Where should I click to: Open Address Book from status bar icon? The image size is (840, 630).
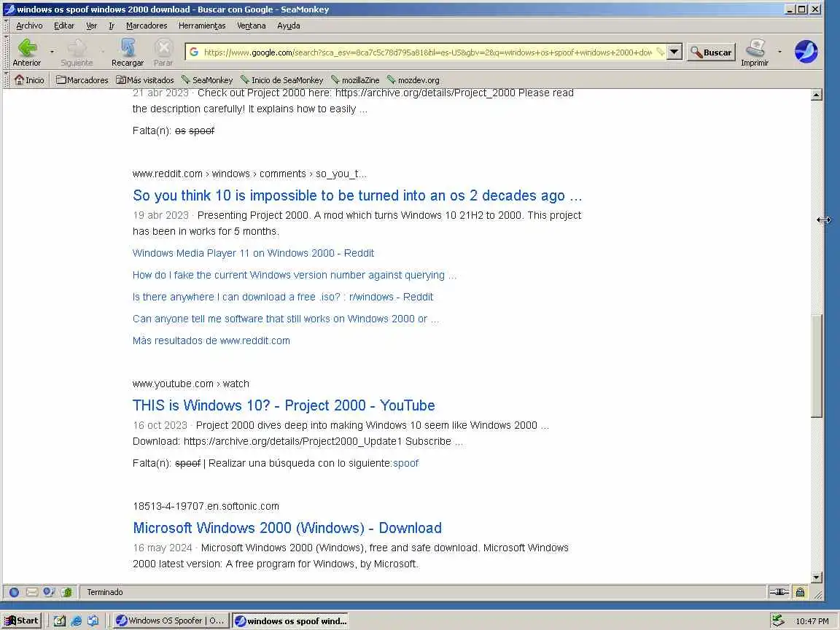click(66, 592)
